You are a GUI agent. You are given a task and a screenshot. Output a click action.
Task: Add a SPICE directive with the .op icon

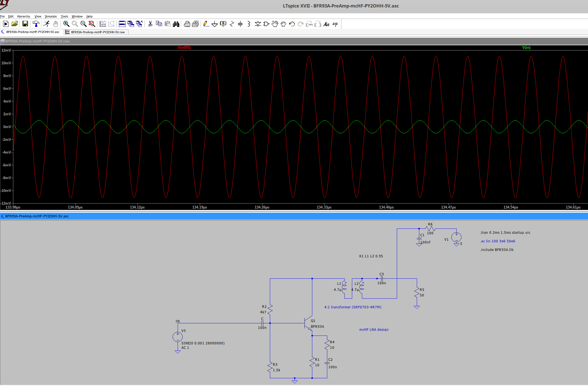click(334, 24)
